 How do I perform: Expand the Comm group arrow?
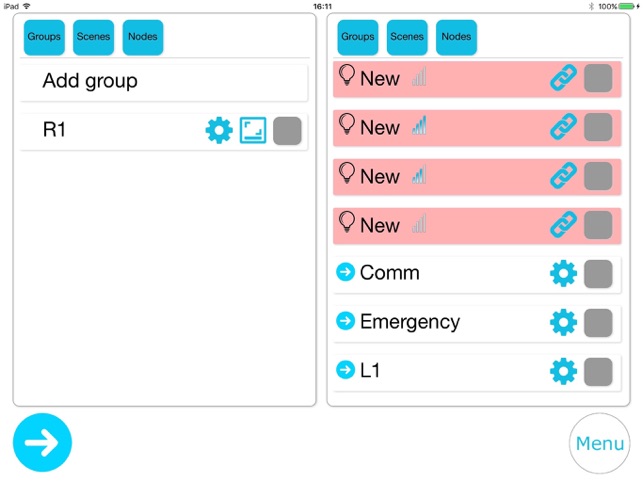pyautogui.click(x=346, y=273)
